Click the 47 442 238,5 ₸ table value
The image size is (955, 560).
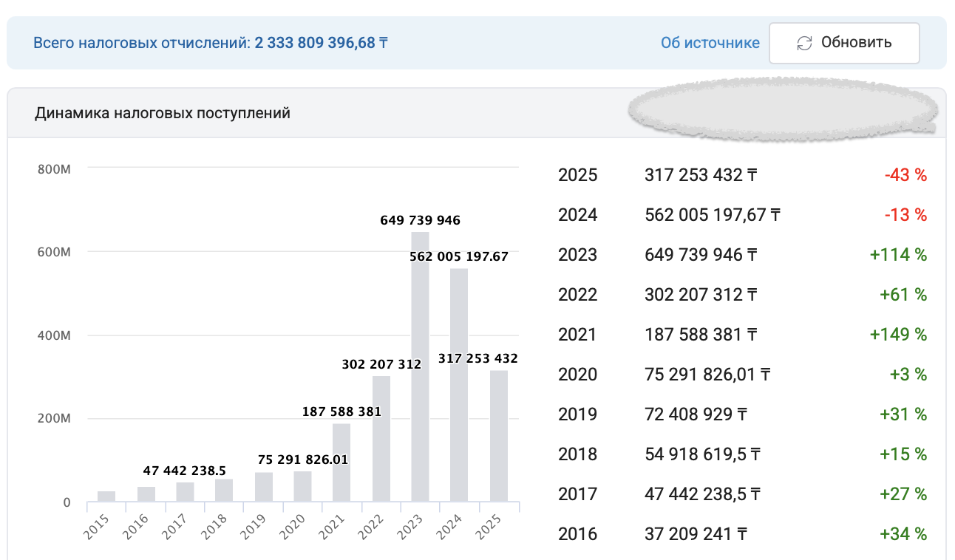point(703,494)
